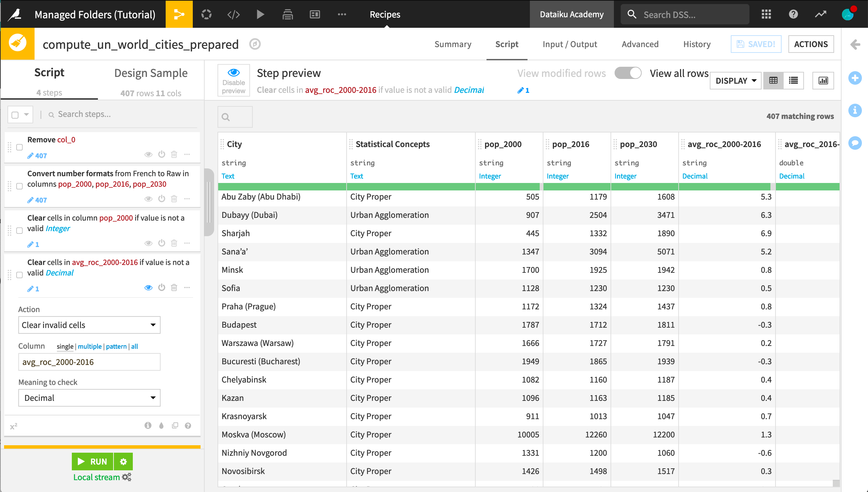Screen dimensions: 868x492
Task: Run the prepare recipe
Action: click(x=92, y=461)
